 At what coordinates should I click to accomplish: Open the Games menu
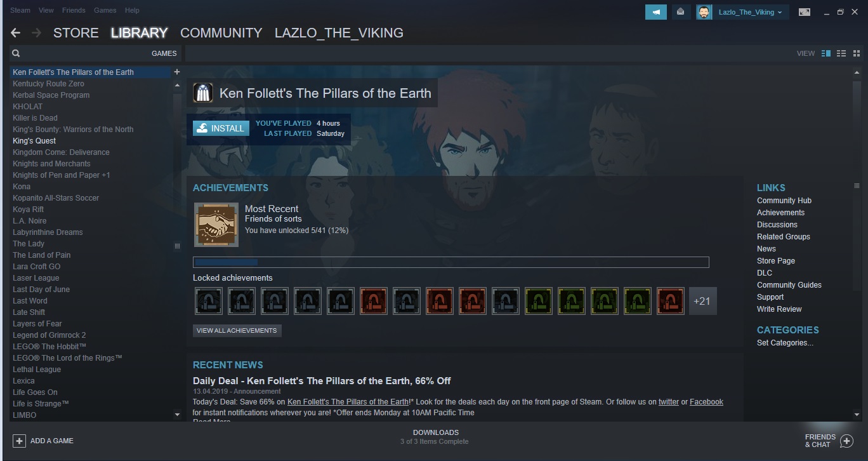click(x=105, y=10)
